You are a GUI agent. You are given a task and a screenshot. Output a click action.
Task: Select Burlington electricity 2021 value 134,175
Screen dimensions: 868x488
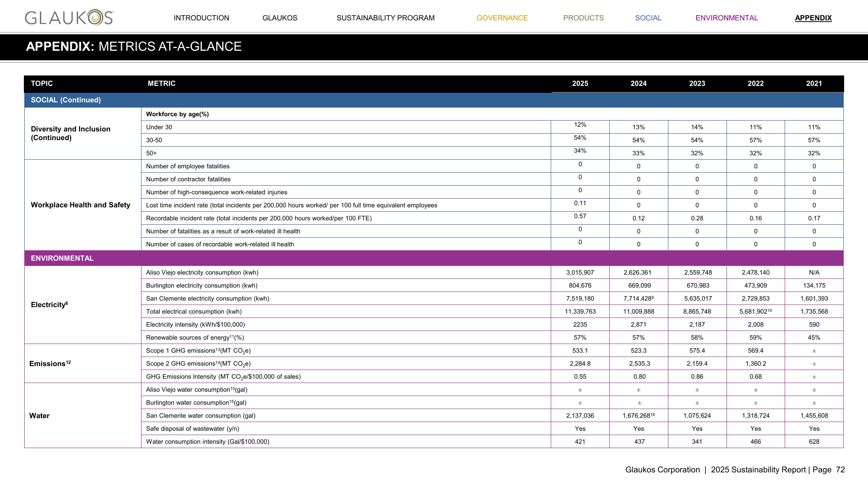click(x=814, y=285)
